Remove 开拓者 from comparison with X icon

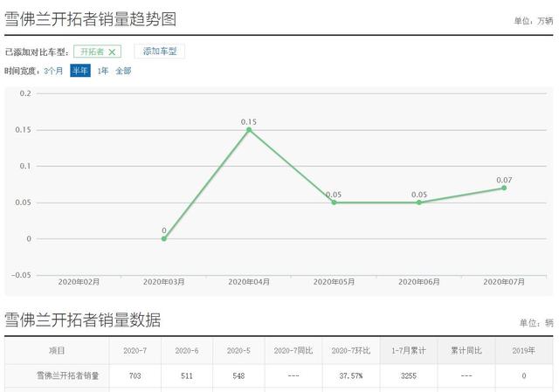(x=112, y=52)
